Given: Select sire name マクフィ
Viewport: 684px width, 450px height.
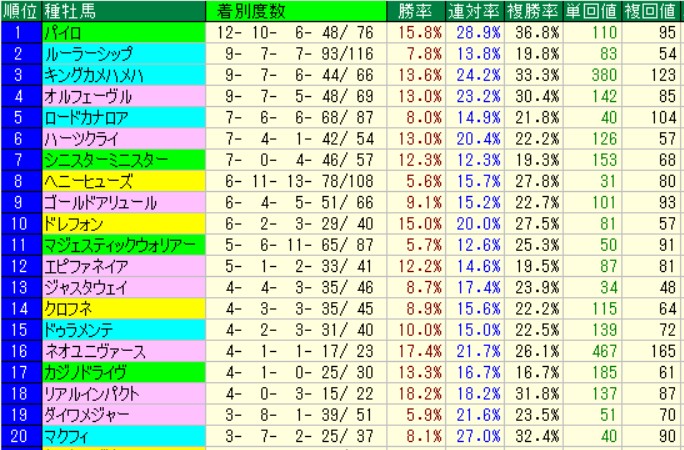Looking at the screenshot, I should [66, 436].
